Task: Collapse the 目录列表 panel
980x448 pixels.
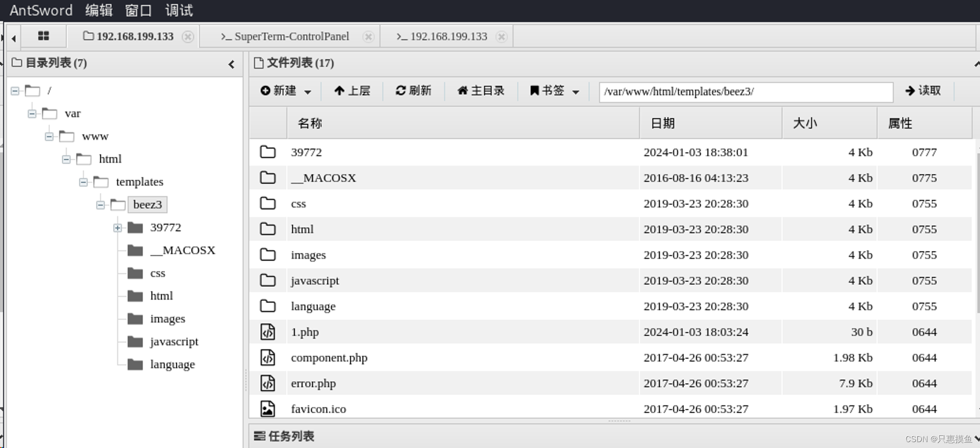Action: coord(232,64)
